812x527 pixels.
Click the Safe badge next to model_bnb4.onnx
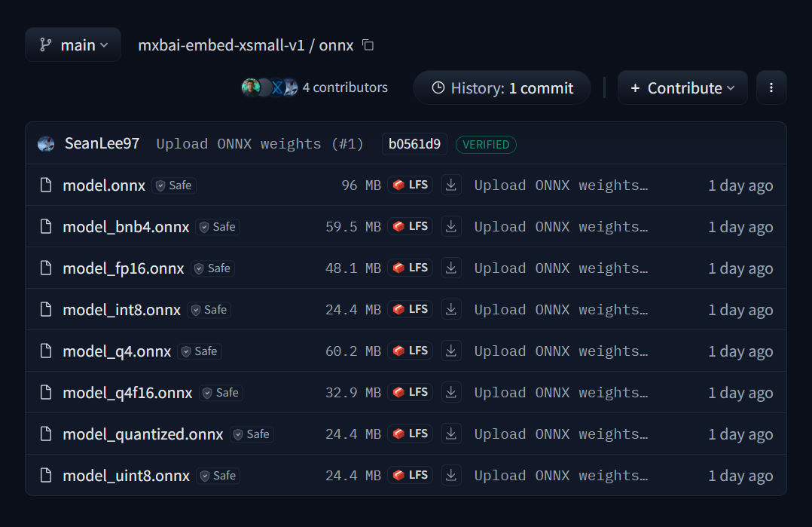click(x=218, y=226)
